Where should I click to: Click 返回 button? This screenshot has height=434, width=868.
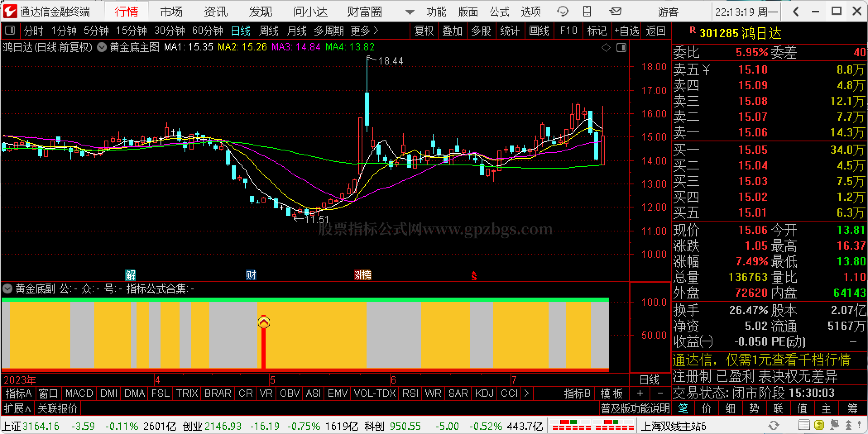coord(656,31)
